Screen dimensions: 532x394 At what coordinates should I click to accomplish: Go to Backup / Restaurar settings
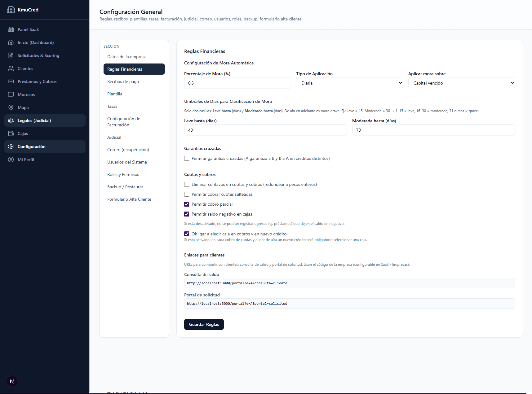tap(125, 186)
